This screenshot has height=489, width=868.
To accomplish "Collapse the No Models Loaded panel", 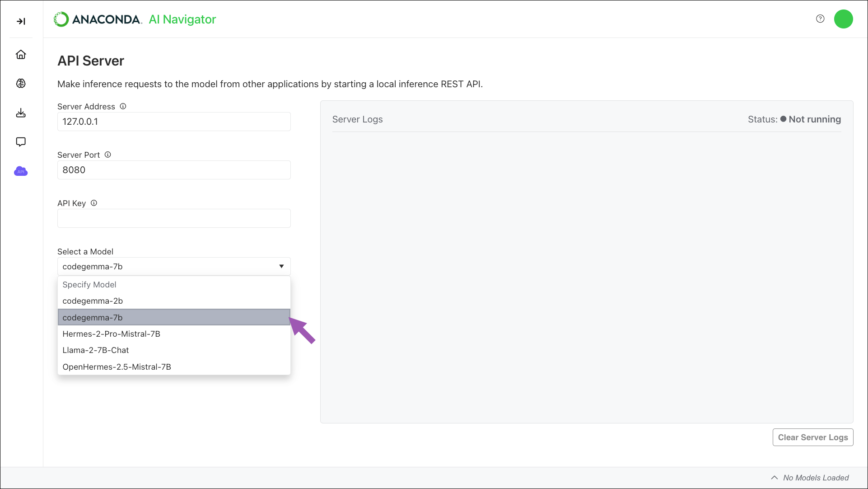I will point(774,477).
